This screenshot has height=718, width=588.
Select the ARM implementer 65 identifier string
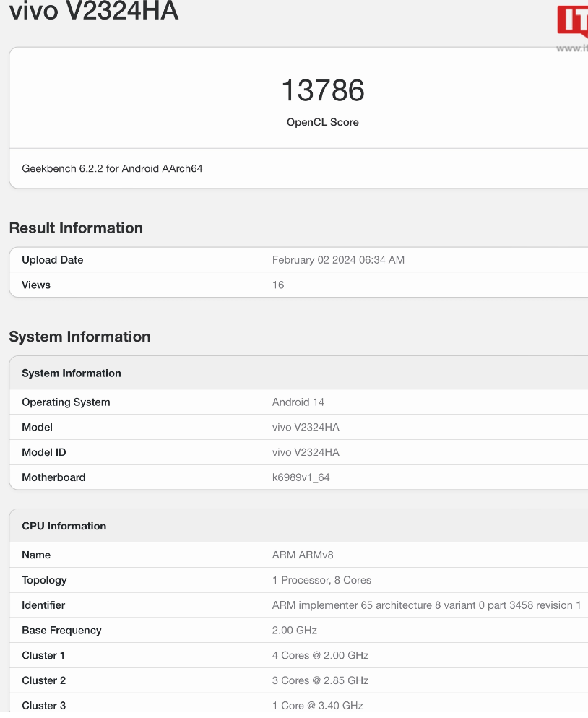coord(426,605)
